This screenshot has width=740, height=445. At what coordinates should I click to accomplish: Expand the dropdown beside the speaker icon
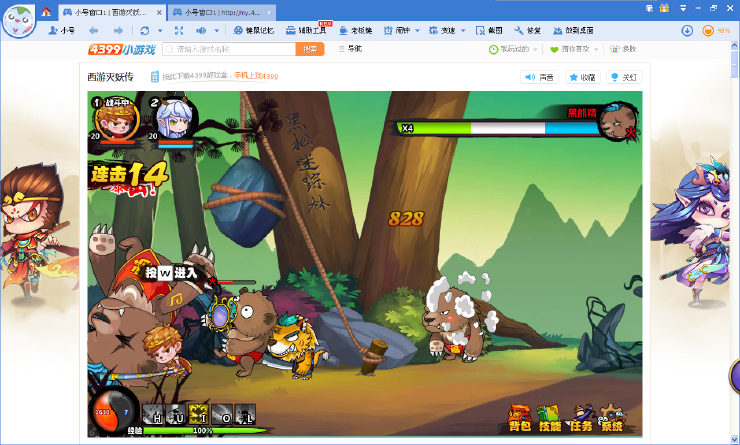pos(217,31)
